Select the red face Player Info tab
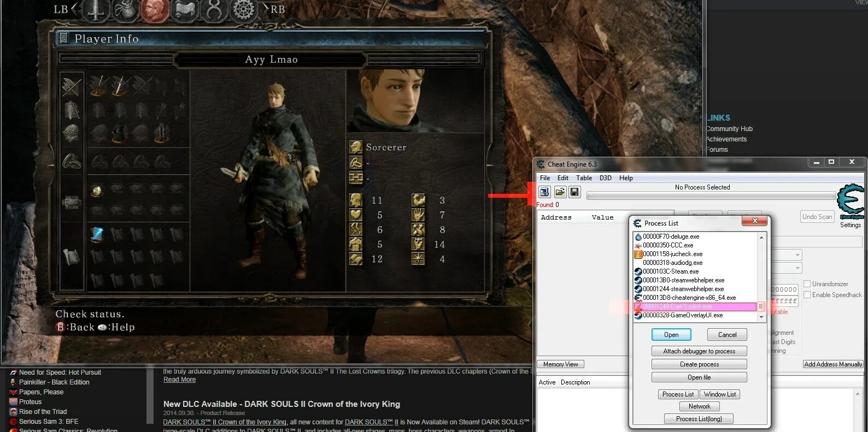 point(155,10)
